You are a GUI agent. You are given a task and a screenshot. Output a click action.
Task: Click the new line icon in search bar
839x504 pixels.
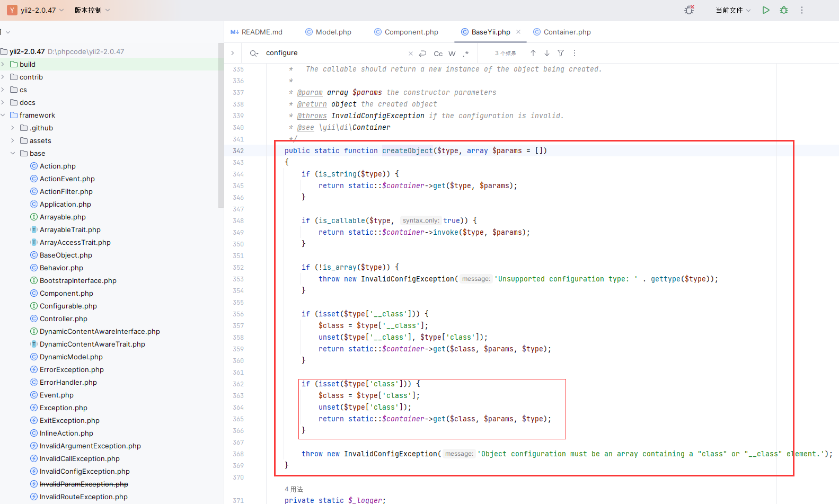tap(422, 54)
